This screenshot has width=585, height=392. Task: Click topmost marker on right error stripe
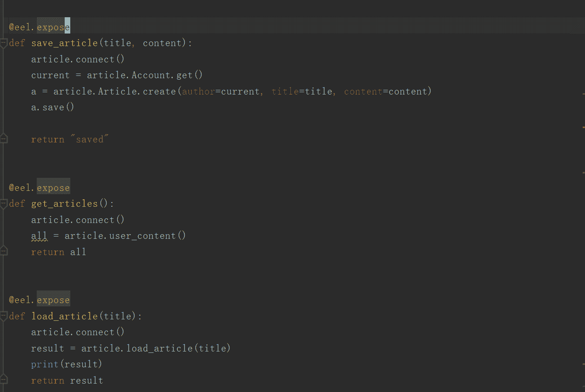tap(584, 94)
